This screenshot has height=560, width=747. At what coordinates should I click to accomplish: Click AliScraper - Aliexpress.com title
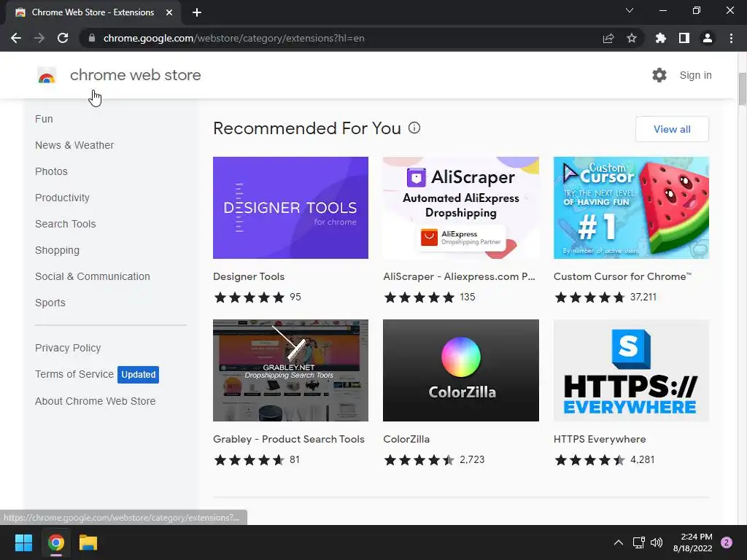tap(460, 276)
